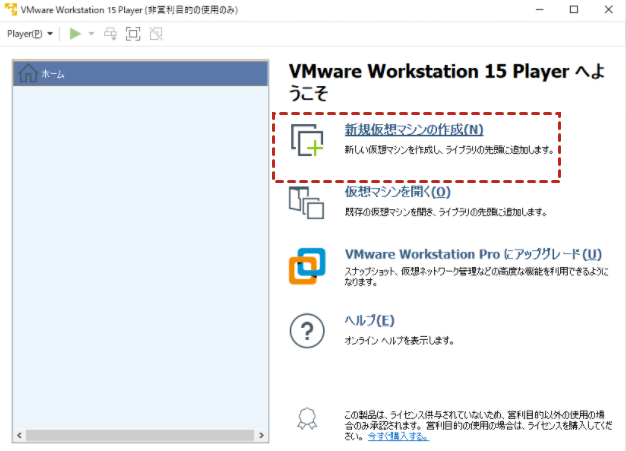The height and width of the screenshot is (451, 626).
Task: Click the library scrollbar right arrow
Action: pyautogui.click(x=261, y=435)
